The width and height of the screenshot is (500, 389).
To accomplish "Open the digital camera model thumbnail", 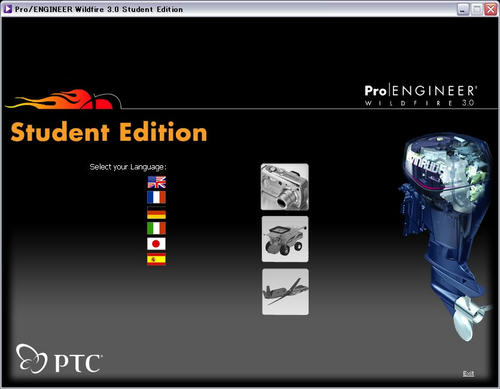I will [x=285, y=187].
